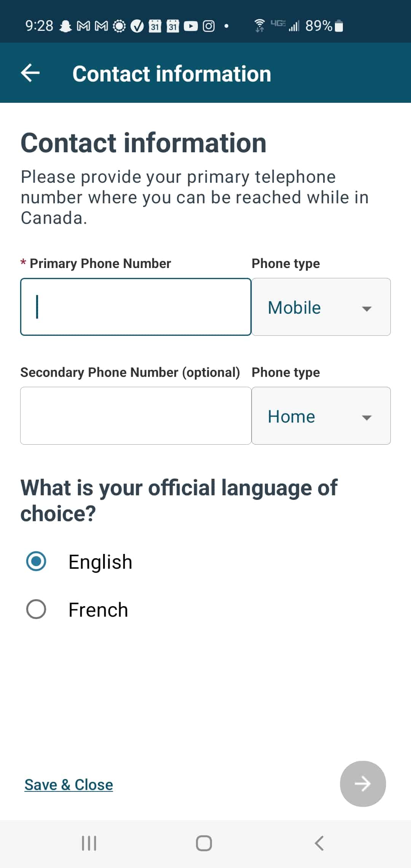
Task: Tap Android back navigation chevron
Action: pos(320,843)
